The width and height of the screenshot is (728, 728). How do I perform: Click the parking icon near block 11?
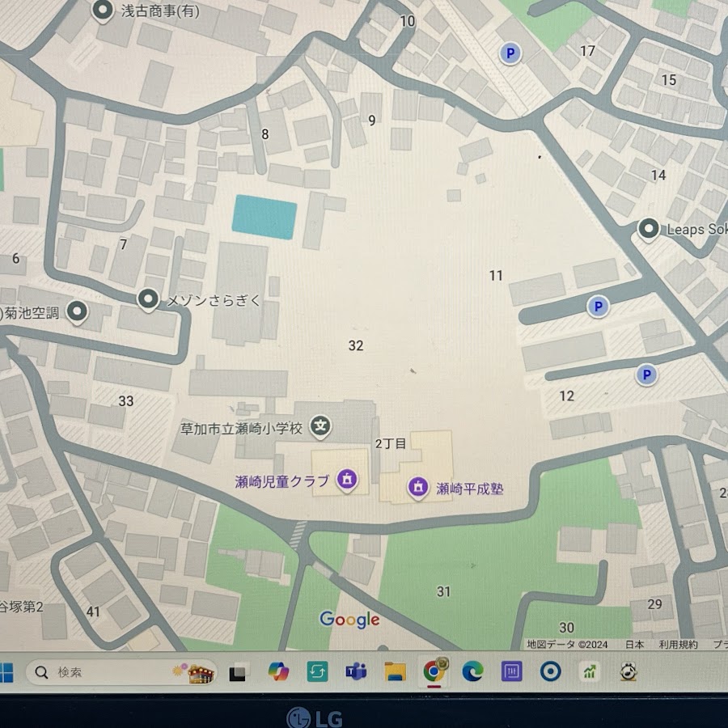[x=598, y=307]
